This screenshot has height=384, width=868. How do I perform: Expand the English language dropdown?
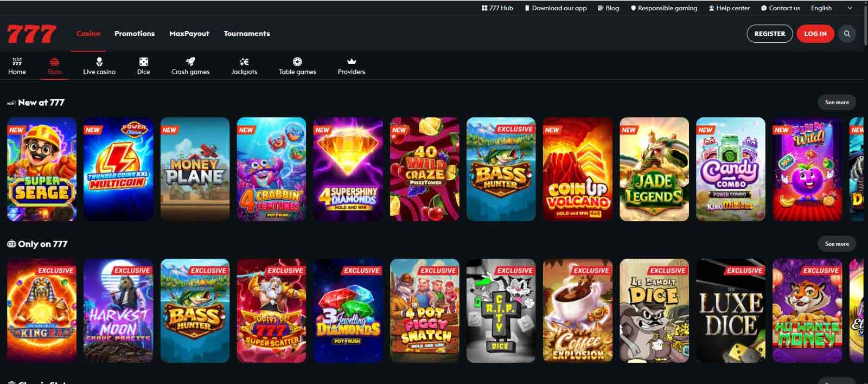(x=832, y=8)
